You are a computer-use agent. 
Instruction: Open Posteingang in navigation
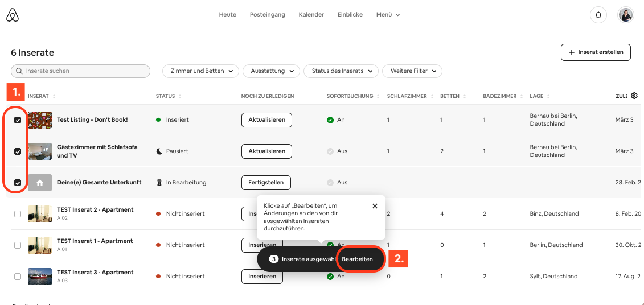[268, 14]
